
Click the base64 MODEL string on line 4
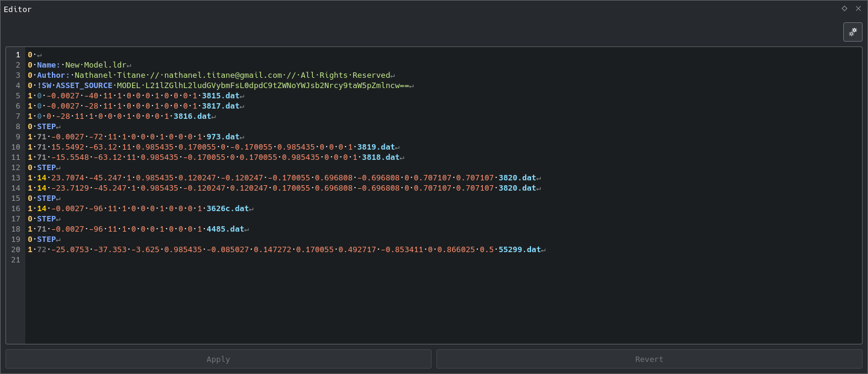click(x=277, y=86)
